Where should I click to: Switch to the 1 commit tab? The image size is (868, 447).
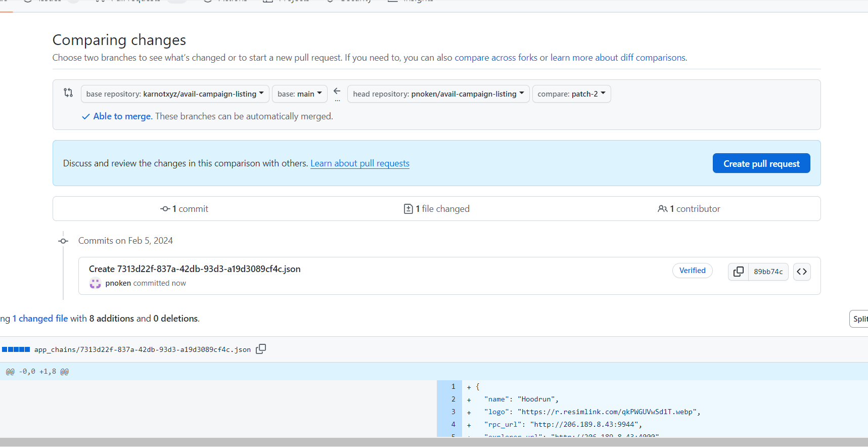(185, 209)
